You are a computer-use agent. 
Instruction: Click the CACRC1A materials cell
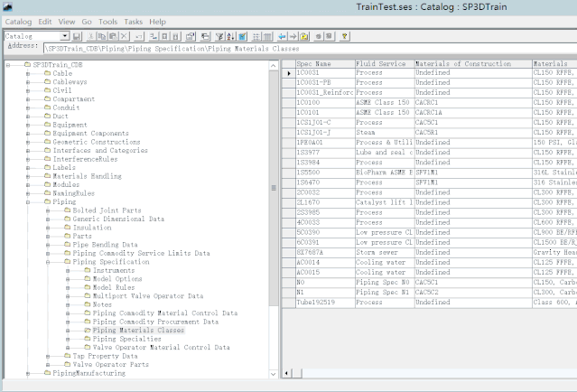click(473, 113)
